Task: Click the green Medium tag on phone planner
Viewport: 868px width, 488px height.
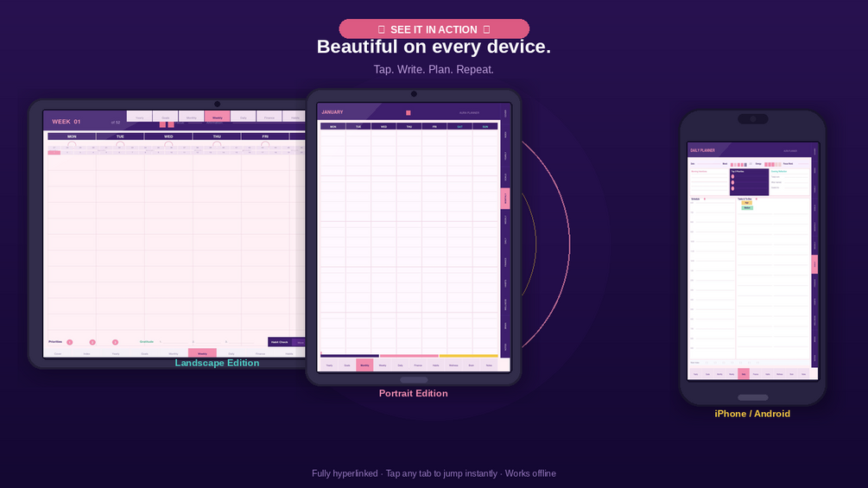Action: click(x=747, y=207)
